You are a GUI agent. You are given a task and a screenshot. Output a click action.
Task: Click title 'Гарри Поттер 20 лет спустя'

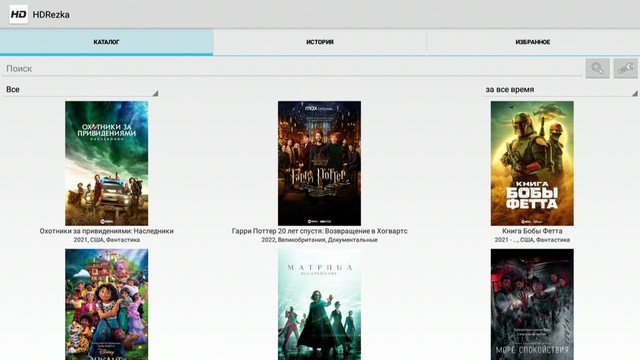tap(278, 231)
